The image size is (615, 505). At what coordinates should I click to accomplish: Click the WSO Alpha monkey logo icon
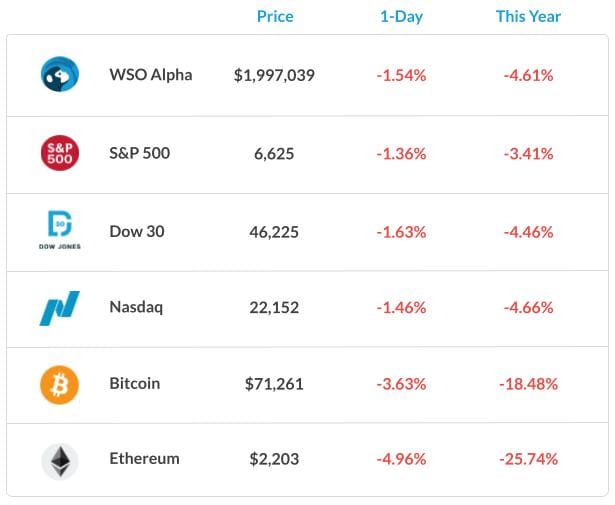(59, 74)
